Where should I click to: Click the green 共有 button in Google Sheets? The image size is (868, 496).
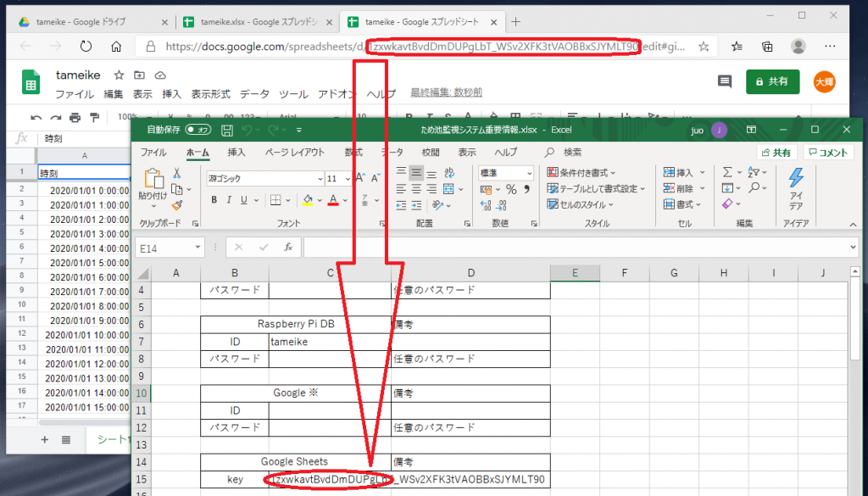pos(772,81)
